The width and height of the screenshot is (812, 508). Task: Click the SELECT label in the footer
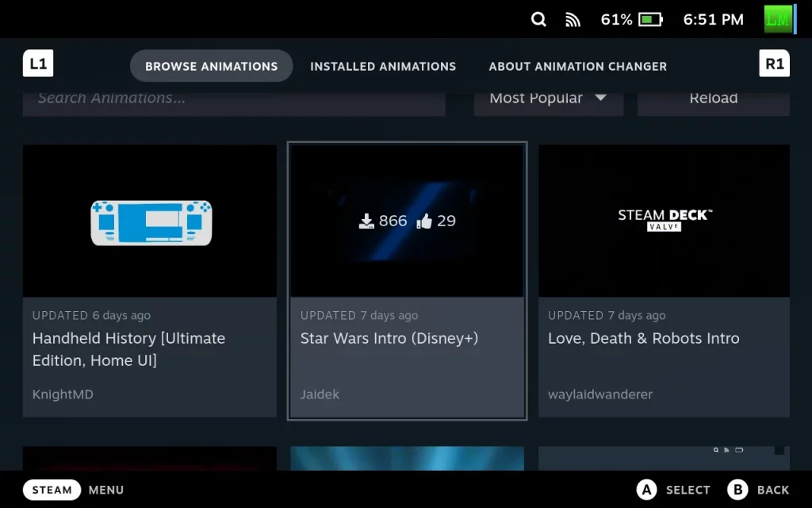pyautogui.click(x=688, y=490)
